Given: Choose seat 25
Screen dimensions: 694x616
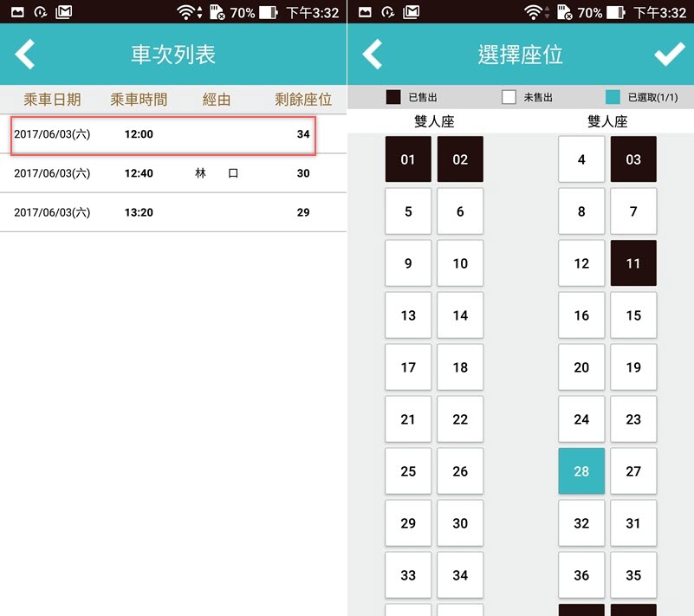Looking at the screenshot, I should 408,471.
